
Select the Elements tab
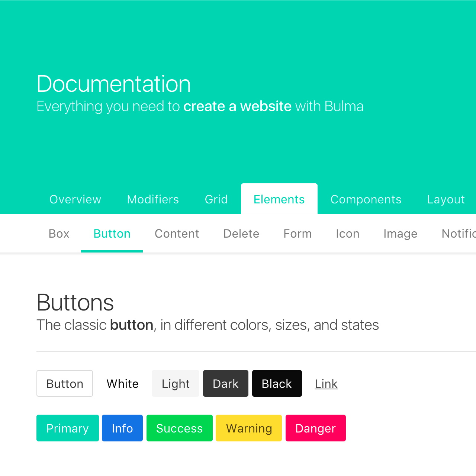point(279,199)
